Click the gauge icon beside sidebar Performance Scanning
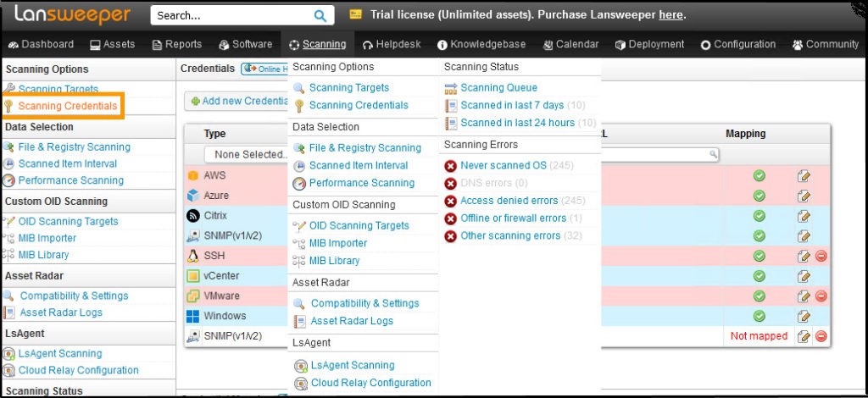 8,180
